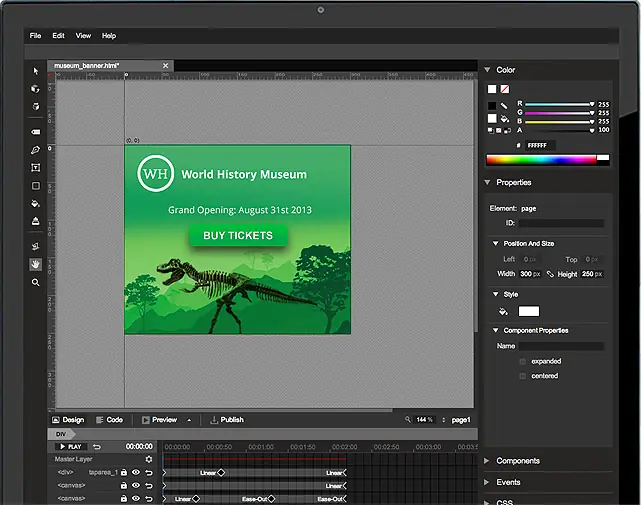The image size is (641, 505).
Task: Select the Selection arrow tool
Action: [36, 71]
